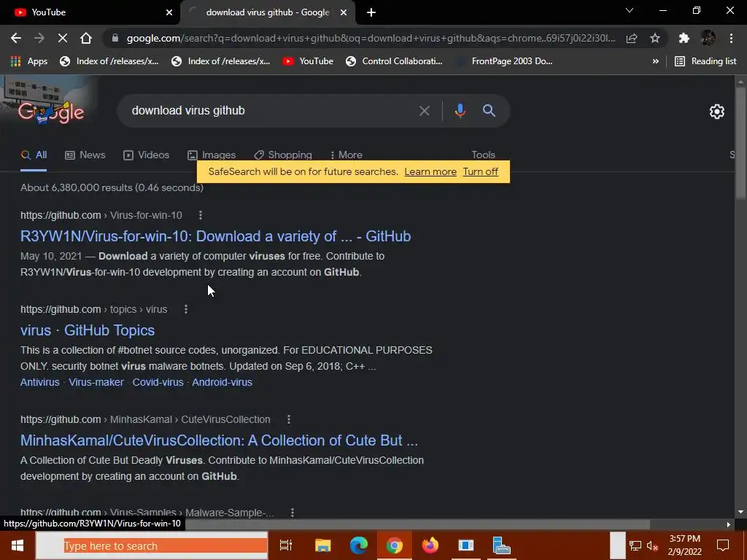Launch File Explorer from taskbar
The image size is (747, 560).
(322, 545)
